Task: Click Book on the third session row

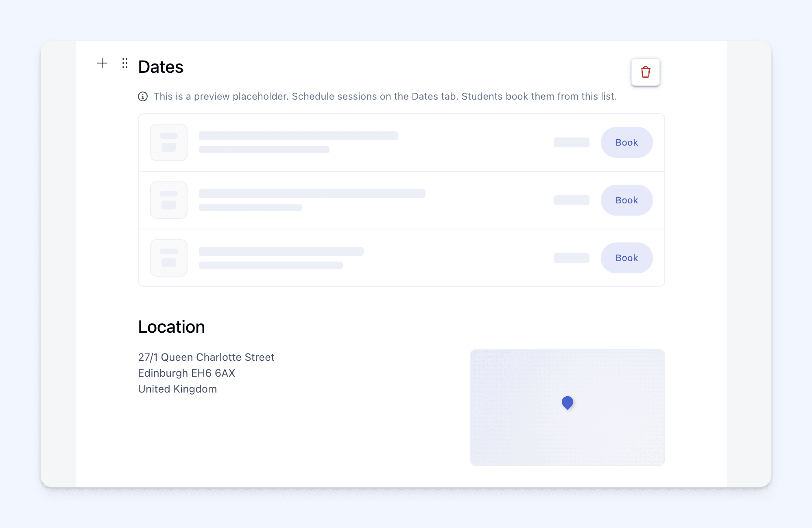Action: pyautogui.click(x=627, y=258)
